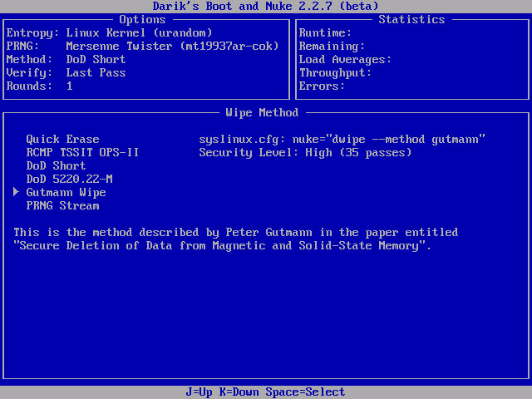Click the PRNG Mersenne Twister option
The height and width of the screenshot is (399, 532).
[x=144, y=46]
